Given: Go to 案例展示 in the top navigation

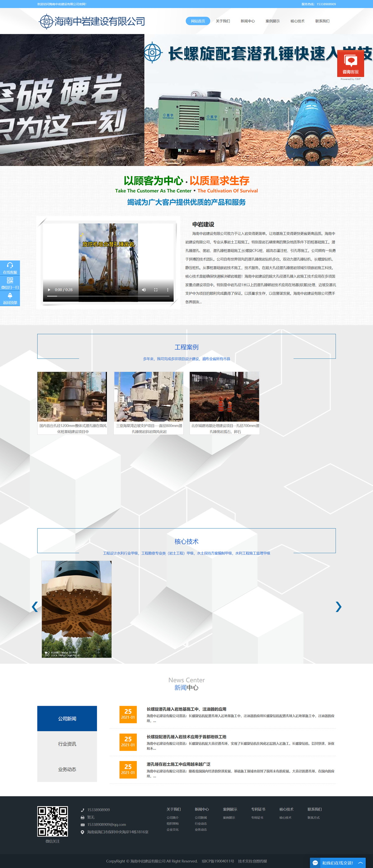Looking at the screenshot, I should (272, 21).
